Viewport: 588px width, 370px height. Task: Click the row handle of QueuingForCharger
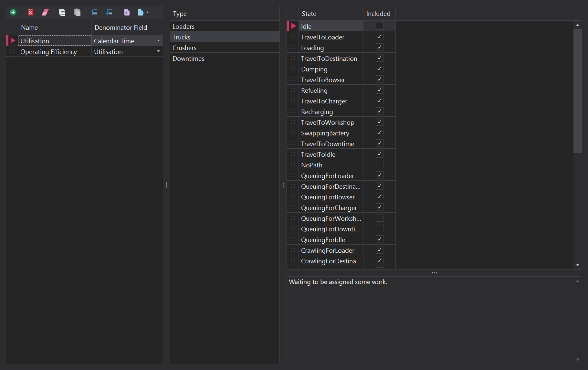pyautogui.click(x=293, y=207)
